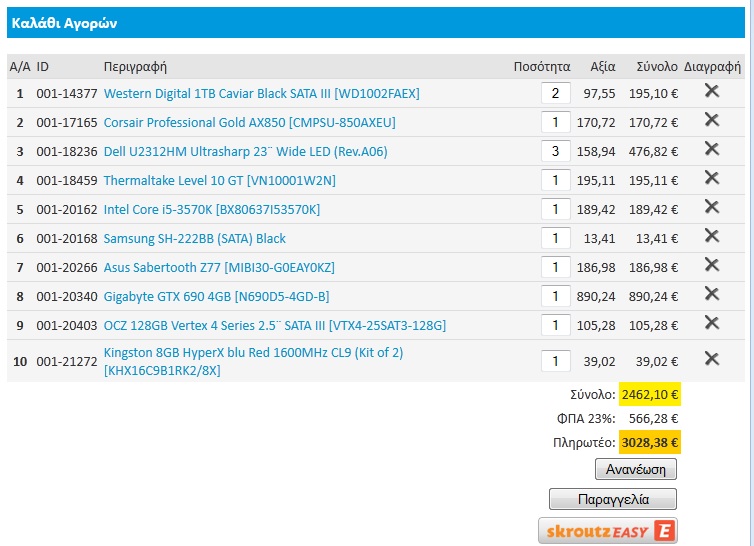754x546 pixels.
Task: Focus quantity field for Western Digital row
Action: click(555, 93)
